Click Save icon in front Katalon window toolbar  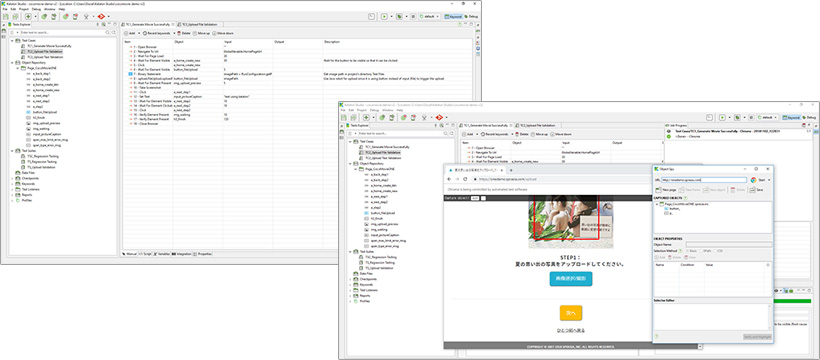click(x=344, y=118)
